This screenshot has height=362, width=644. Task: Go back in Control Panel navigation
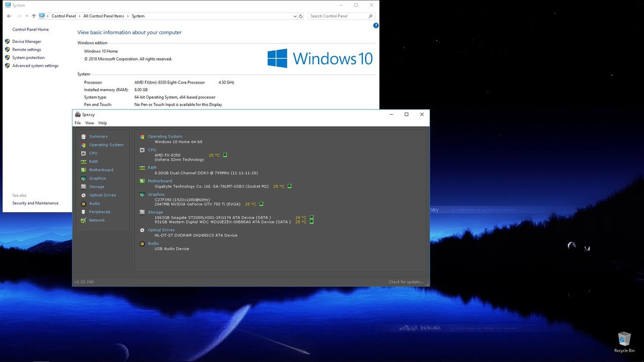(x=9, y=16)
